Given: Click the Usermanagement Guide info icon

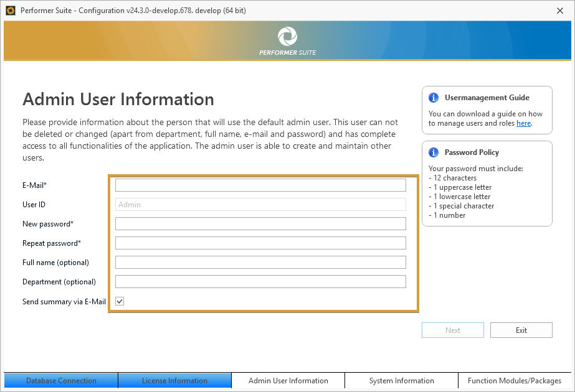Looking at the screenshot, I should pyautogui.click(x=434, y=98).
